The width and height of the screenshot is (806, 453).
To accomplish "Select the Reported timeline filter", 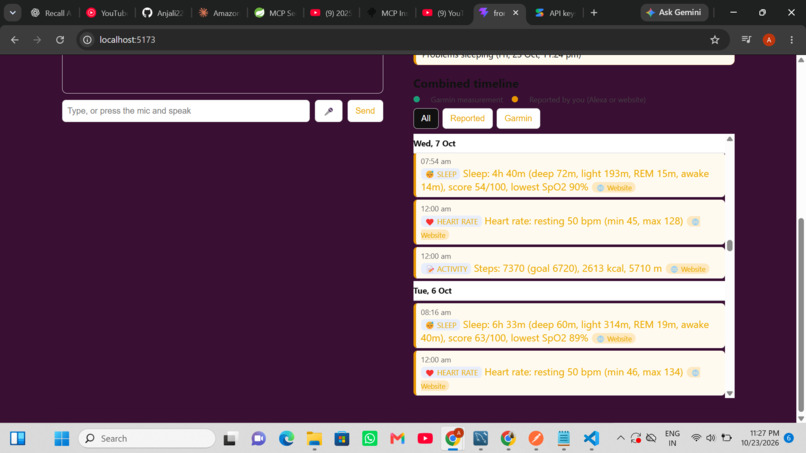I will 467,118.
